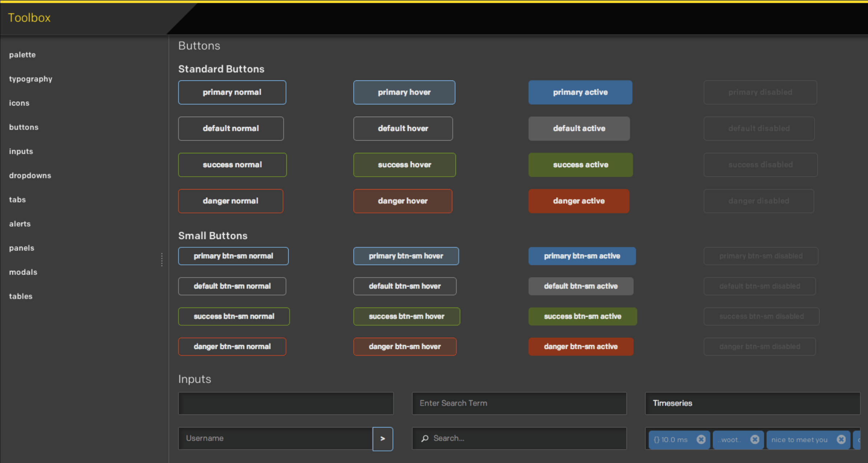This screenshot has width=868, height=463.
Task: Click 'primary btn-sm active' small button
Action: (582, 256)
